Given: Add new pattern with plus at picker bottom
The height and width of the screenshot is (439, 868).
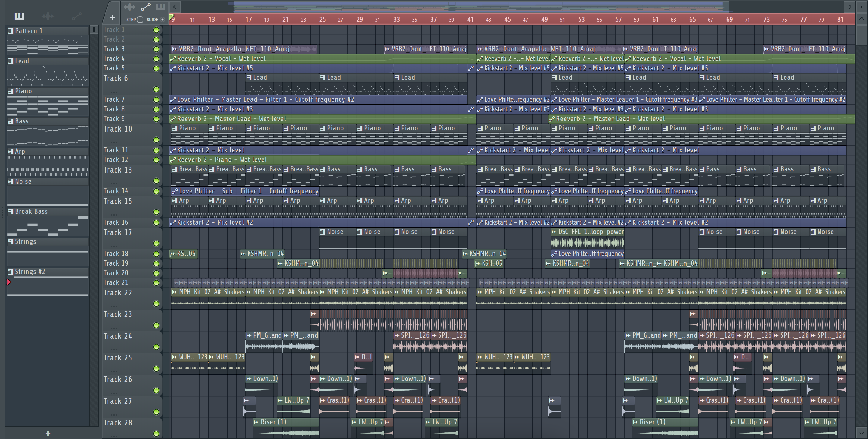Looking at the screenshot, I should click(48, 433).
